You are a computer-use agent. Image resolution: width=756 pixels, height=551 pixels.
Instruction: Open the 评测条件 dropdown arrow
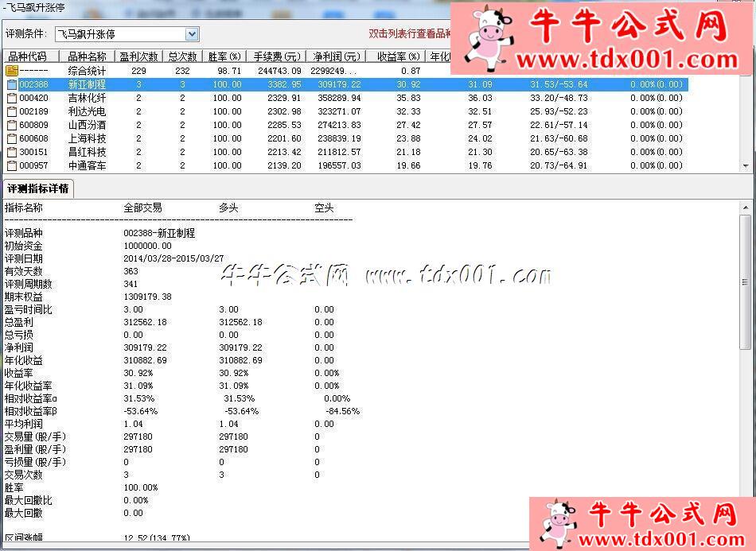click(192, 34)
